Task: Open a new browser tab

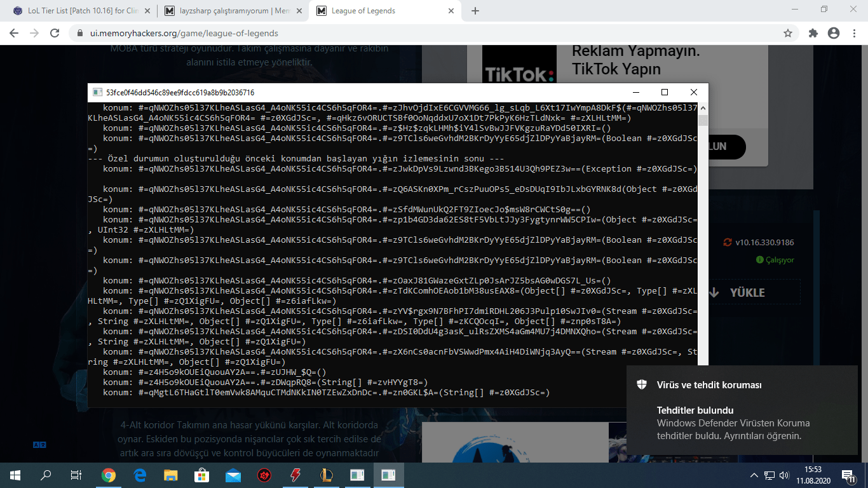Action: (x=475, y=11)
